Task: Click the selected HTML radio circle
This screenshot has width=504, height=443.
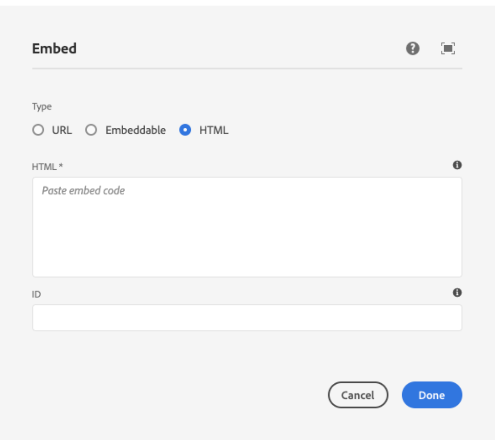Action: click(x=185, y=130)
